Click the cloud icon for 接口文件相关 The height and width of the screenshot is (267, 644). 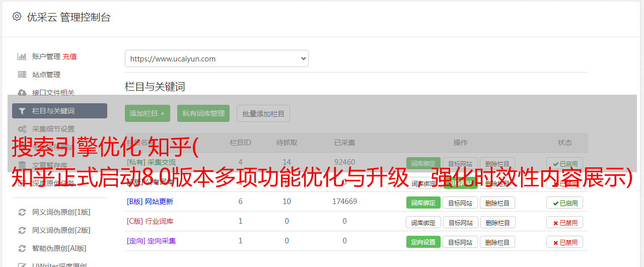pyautogui.click(x=22, y=93)
